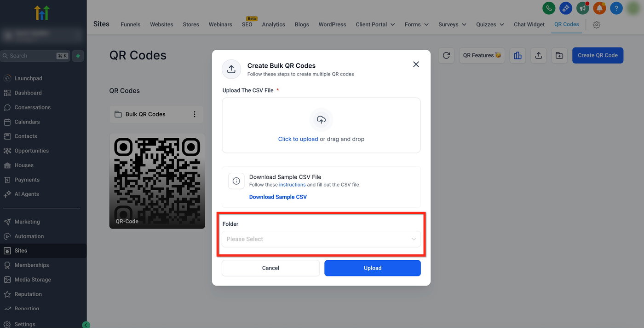Open the notifications bell icon

coord(599,8)
